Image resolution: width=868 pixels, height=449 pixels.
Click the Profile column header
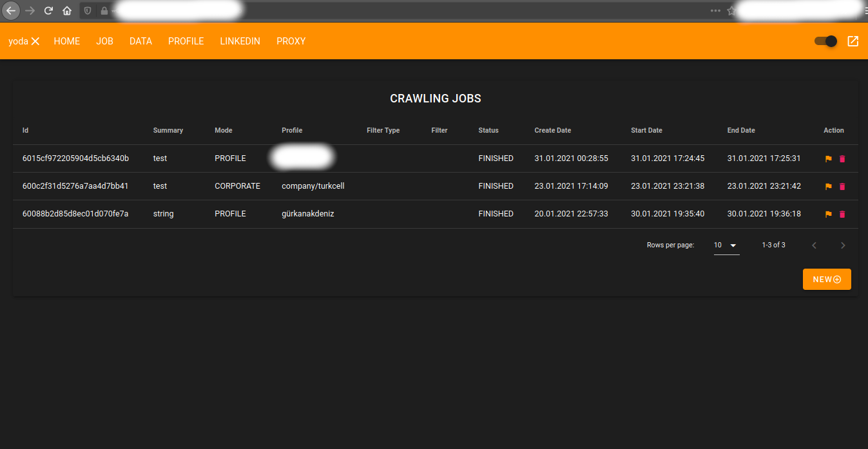[292, 130]
